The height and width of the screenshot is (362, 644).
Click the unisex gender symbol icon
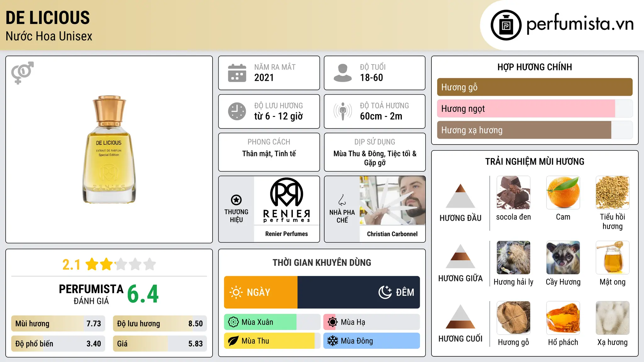point(22,73)
